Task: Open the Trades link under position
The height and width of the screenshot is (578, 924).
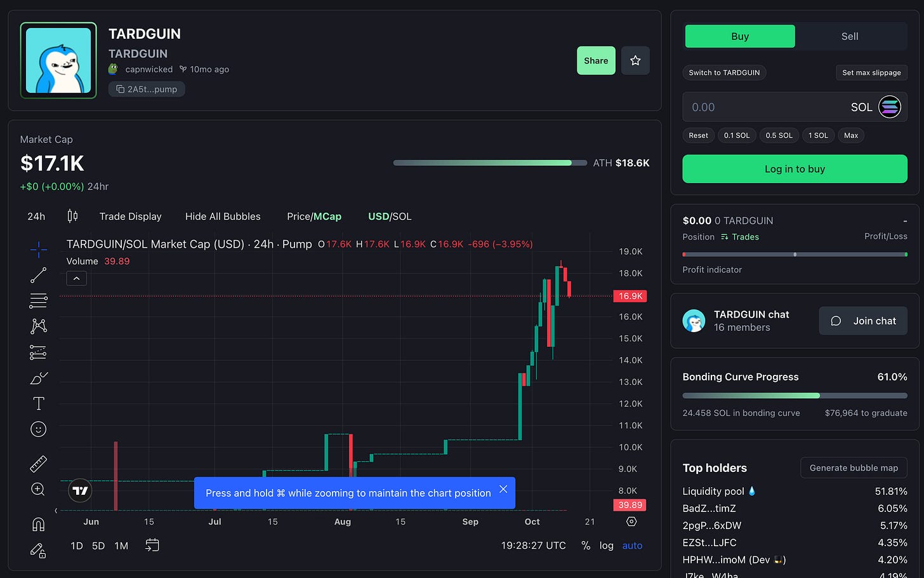Action: point(740,237)
